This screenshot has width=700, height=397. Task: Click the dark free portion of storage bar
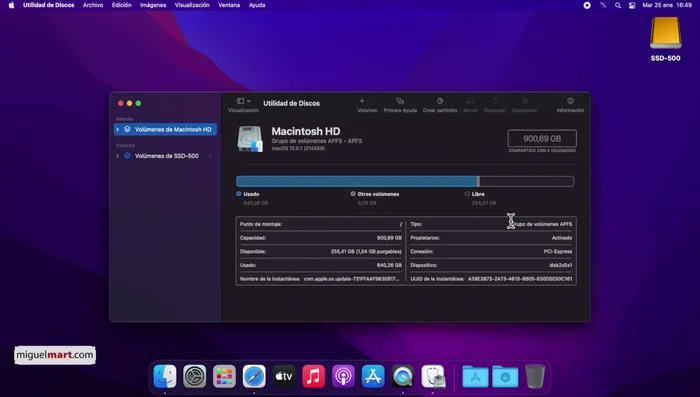point(527,181)
